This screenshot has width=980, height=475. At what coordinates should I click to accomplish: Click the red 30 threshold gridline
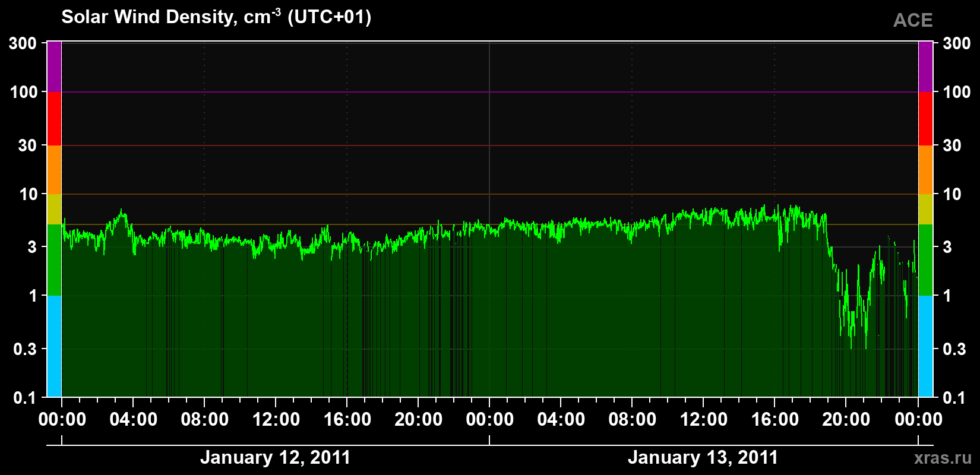tap(490, 145)
